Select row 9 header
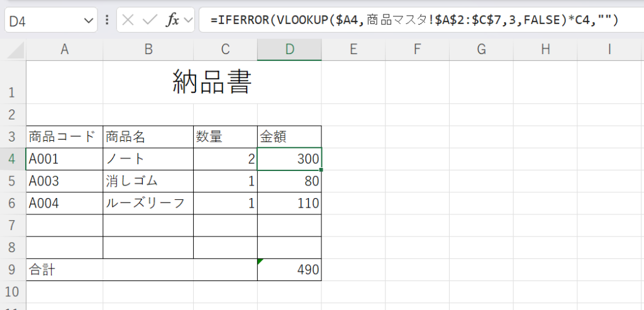644x310 pixels. (13, 270)
